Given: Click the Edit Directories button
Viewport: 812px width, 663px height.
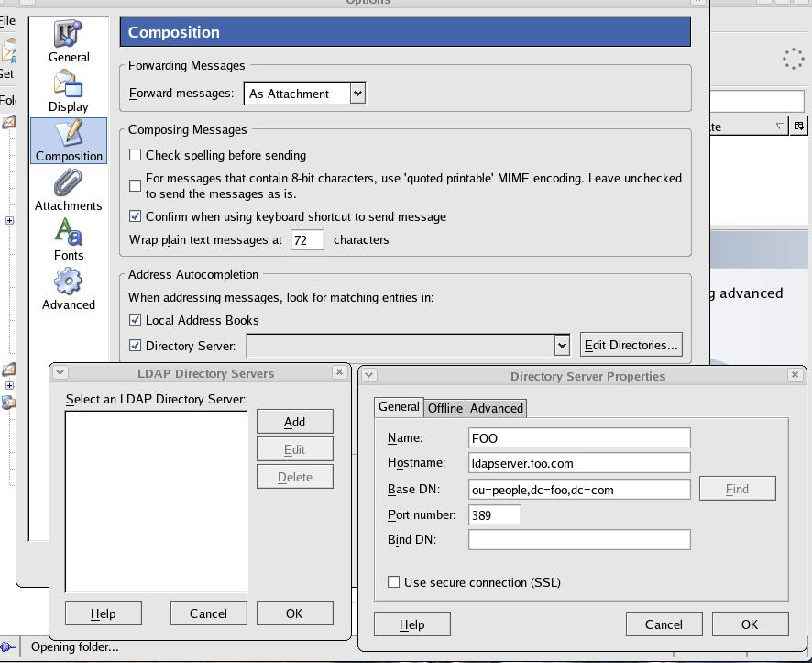Looking at the screenshot, I should pos(631,345).
